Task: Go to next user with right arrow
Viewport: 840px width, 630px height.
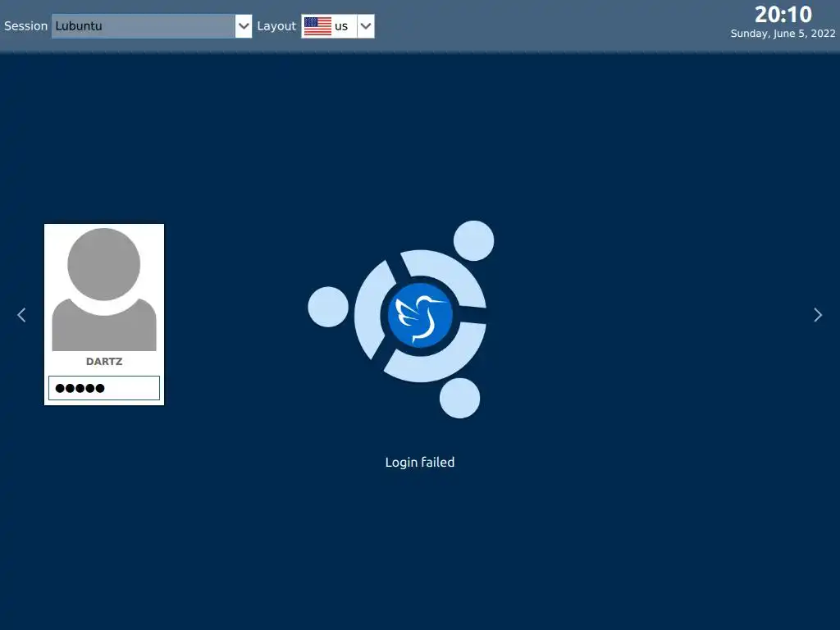Action: click(x=818, y=315)
